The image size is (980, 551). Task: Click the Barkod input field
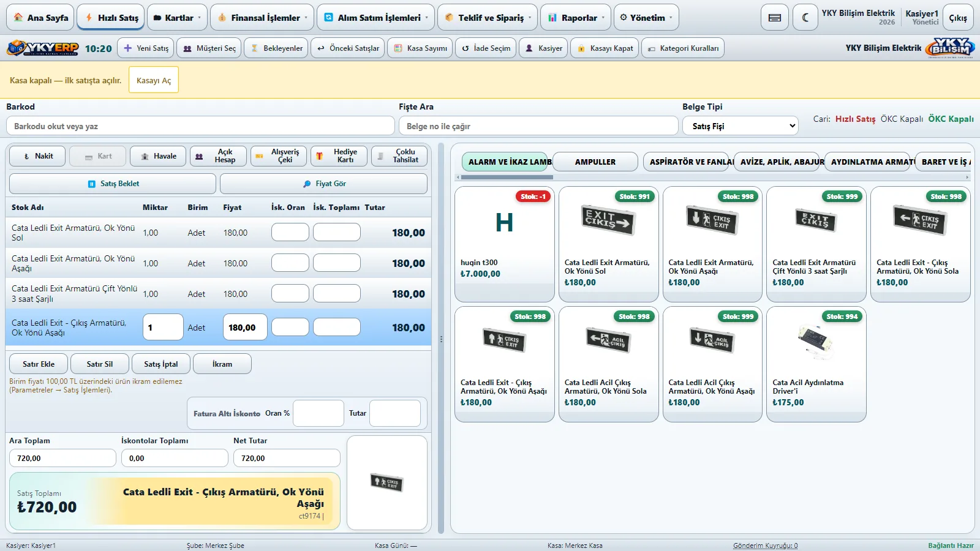pyautogui.click(x=200, y=126)
